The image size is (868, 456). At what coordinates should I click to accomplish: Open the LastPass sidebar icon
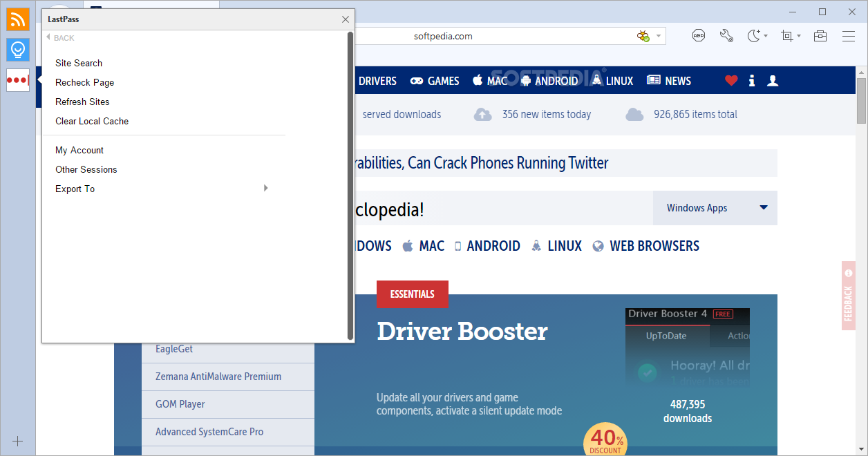click(18, 80)
